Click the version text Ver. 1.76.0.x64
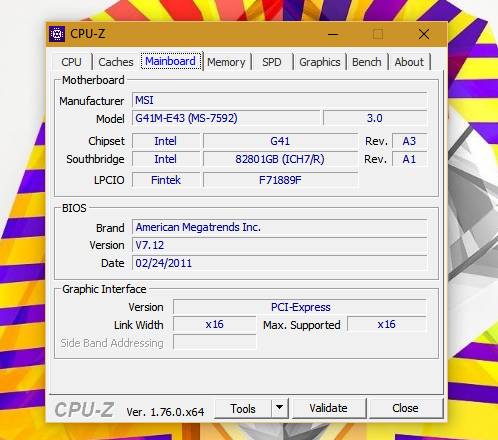This screenshot has width=498, height=440. click(165, 412)
